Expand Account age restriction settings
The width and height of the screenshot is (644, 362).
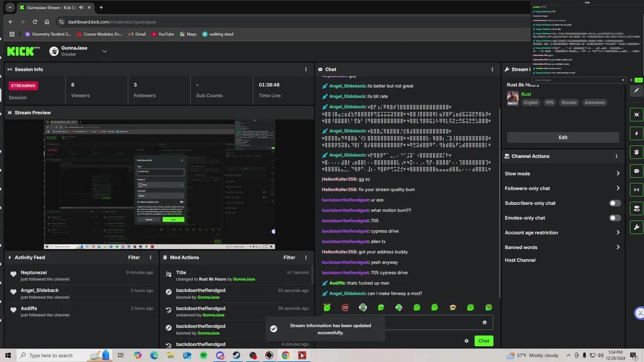point(618,233)
